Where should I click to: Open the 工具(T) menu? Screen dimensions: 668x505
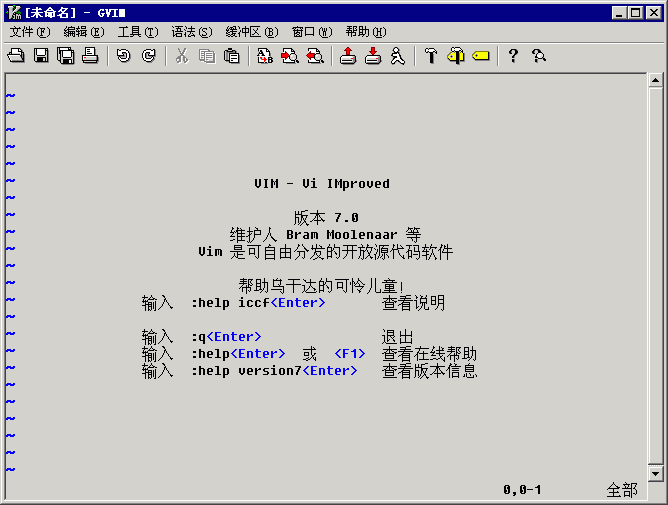point(138,32)
